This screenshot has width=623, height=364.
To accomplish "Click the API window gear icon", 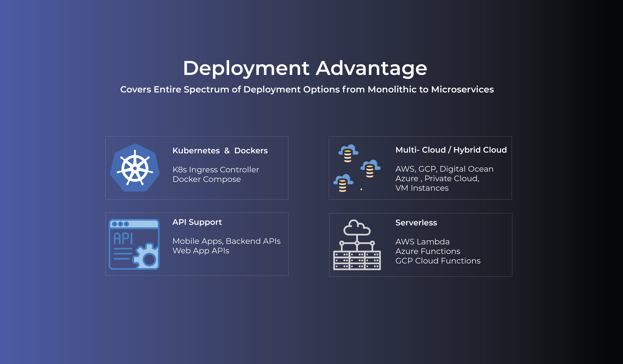I will (134, 244).
